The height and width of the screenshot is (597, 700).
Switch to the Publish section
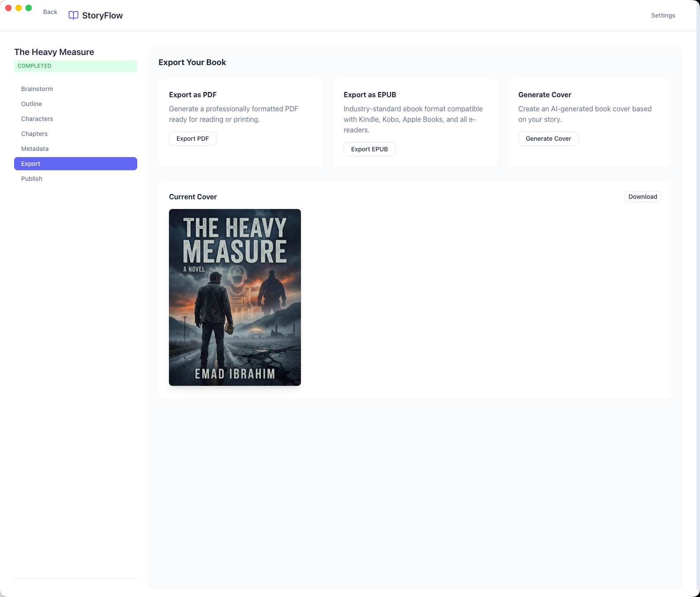click(x=32, y=179)
